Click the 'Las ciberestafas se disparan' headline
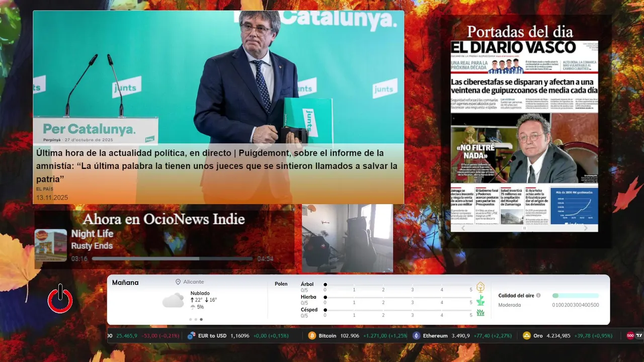 click(524, 86)
